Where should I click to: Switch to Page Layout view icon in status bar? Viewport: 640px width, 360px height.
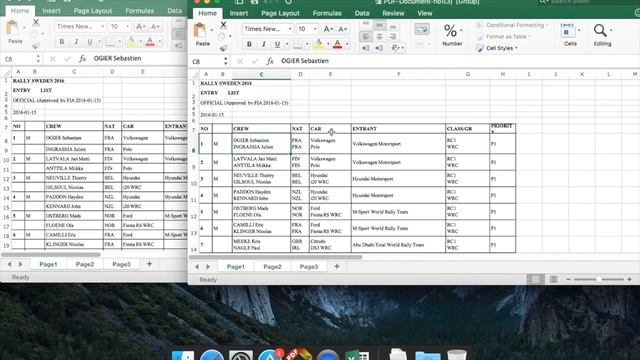553,280
